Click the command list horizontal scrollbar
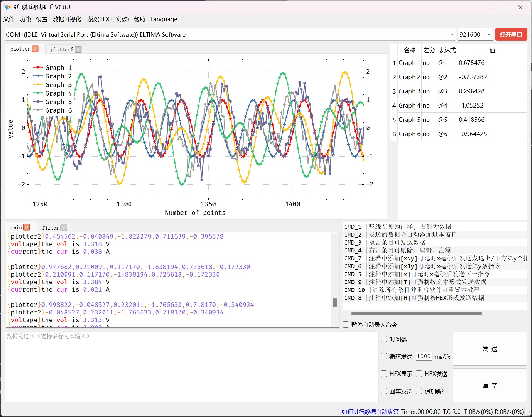This screenshot has width=532, height=417. pos(416,314)
